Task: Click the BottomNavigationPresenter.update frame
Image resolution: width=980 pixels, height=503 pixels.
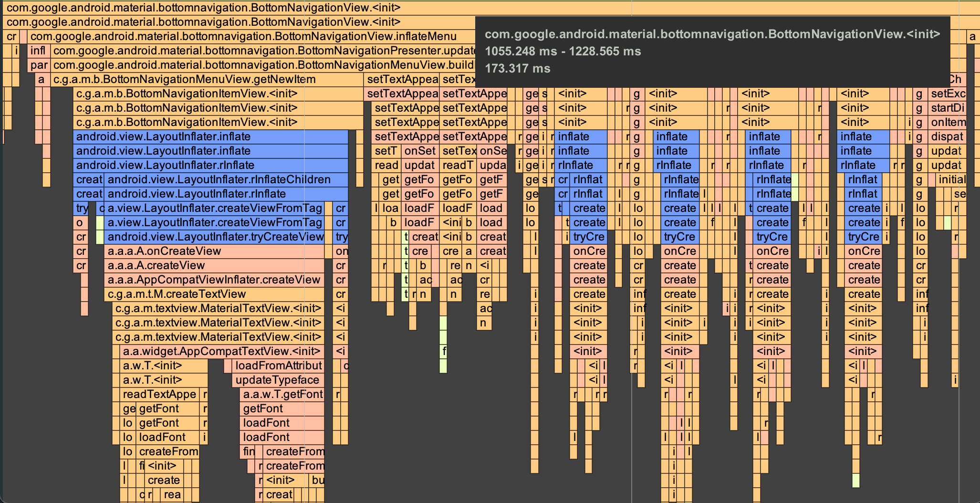Action: [239, 51]
